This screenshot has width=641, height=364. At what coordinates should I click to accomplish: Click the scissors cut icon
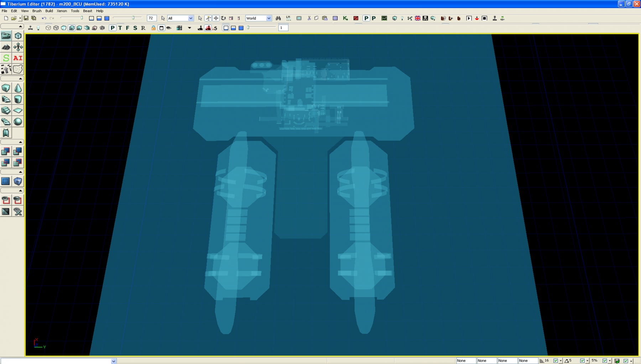click(x=309, y=18)
